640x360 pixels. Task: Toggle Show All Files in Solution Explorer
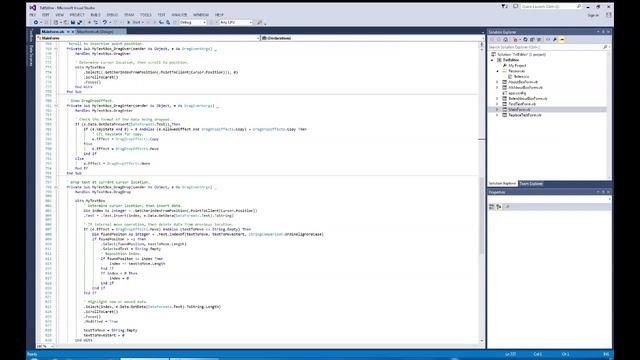click(539, 40)
